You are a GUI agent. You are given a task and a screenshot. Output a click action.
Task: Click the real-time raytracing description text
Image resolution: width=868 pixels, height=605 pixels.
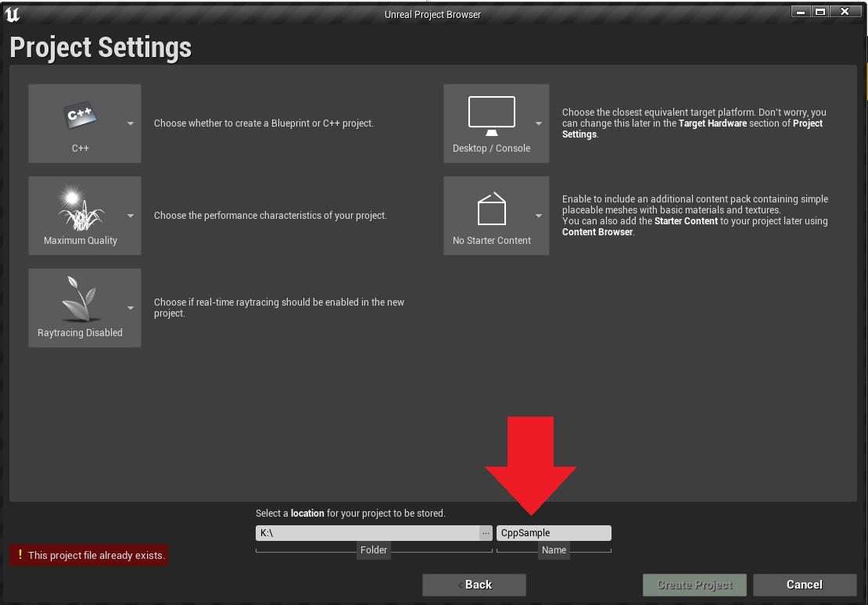[x=279, y=308]
